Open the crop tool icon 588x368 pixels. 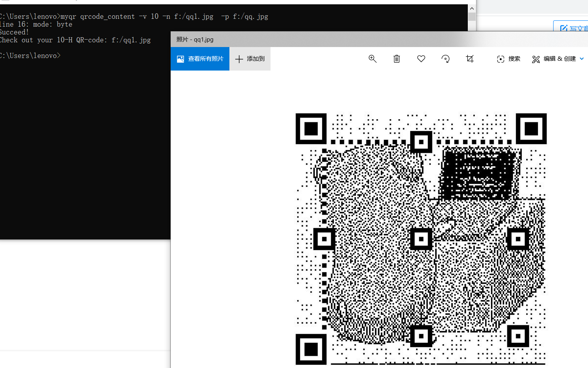tap(470, 59)
